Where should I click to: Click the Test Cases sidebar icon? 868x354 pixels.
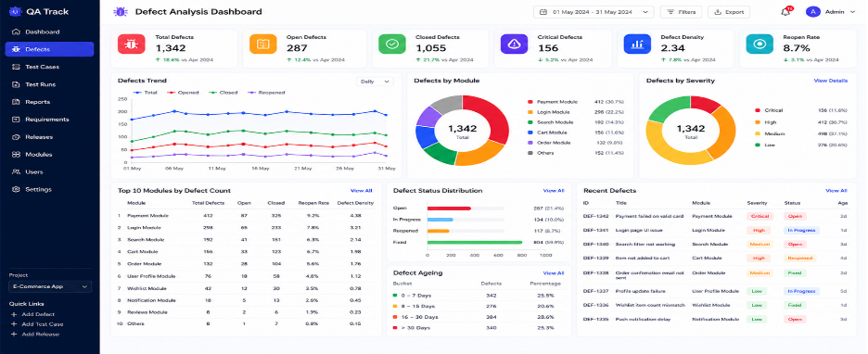16,67
